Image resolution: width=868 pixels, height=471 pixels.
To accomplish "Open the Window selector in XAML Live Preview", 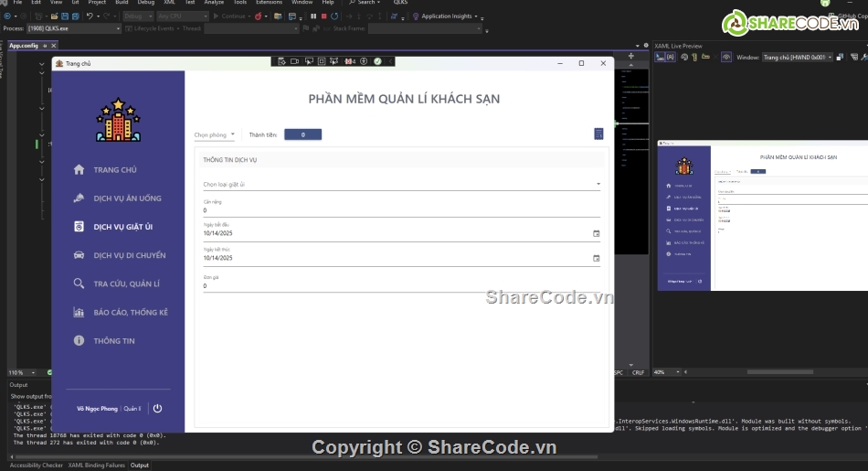I will coord(793,57).
